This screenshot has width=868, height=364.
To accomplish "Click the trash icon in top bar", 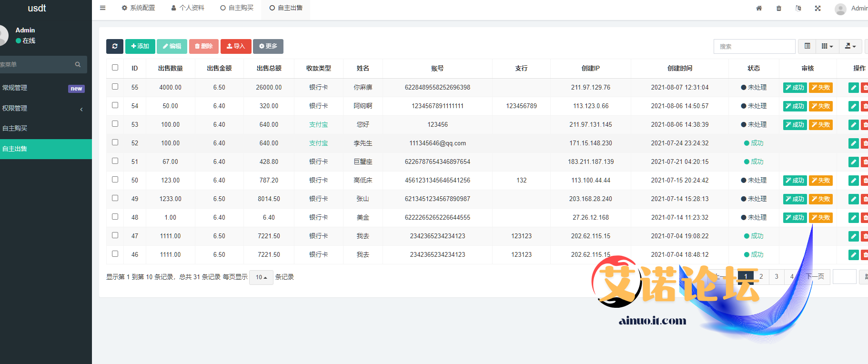I will 779,8.
